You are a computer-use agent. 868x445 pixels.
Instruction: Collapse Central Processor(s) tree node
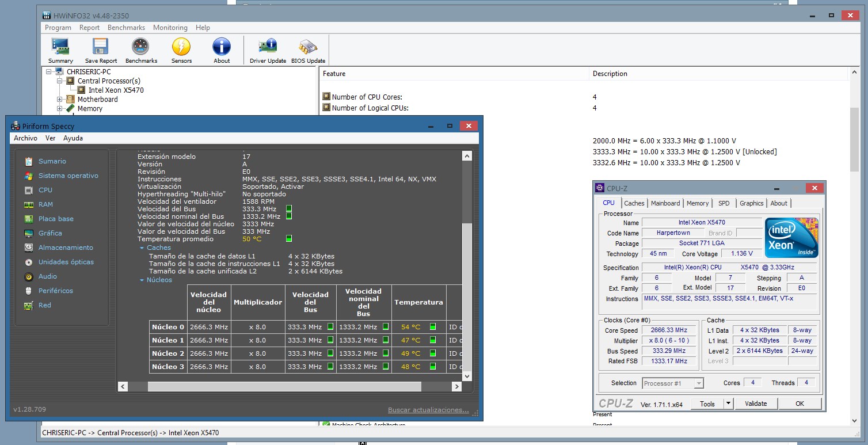pyautogui.click(x=59, y=81)
